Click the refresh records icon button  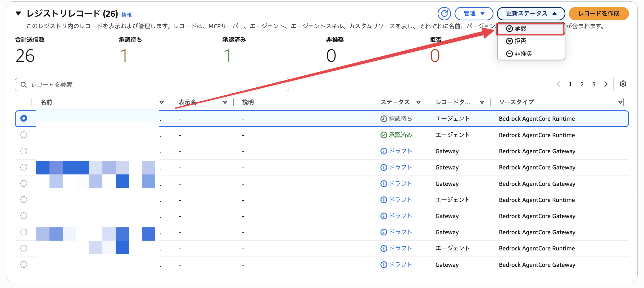[x=444, y=13]
